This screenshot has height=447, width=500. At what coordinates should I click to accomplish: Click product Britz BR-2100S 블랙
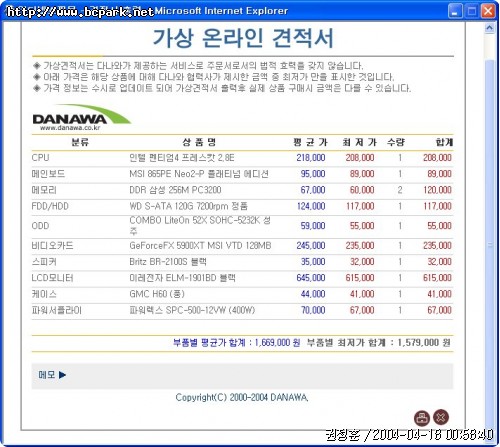tap(168, 262)
